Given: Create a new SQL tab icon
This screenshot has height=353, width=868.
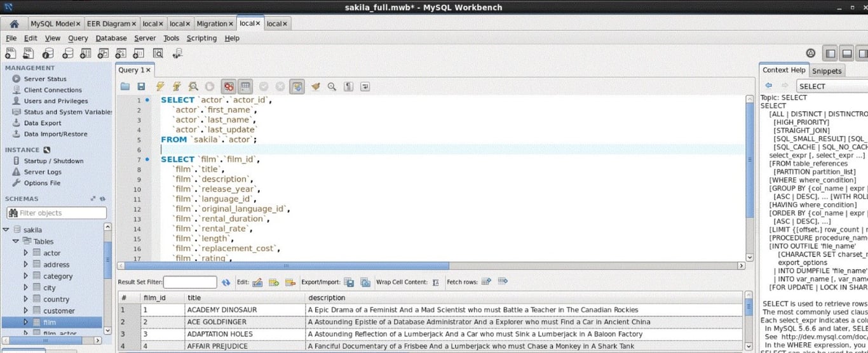Looking at the screenshot, I should (11, 54).
